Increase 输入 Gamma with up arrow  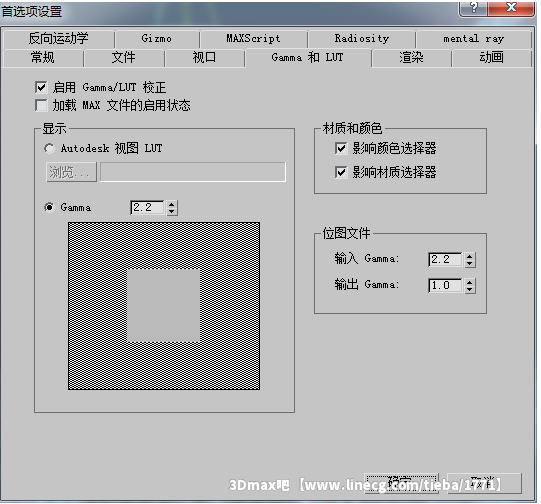coord(469,256)
